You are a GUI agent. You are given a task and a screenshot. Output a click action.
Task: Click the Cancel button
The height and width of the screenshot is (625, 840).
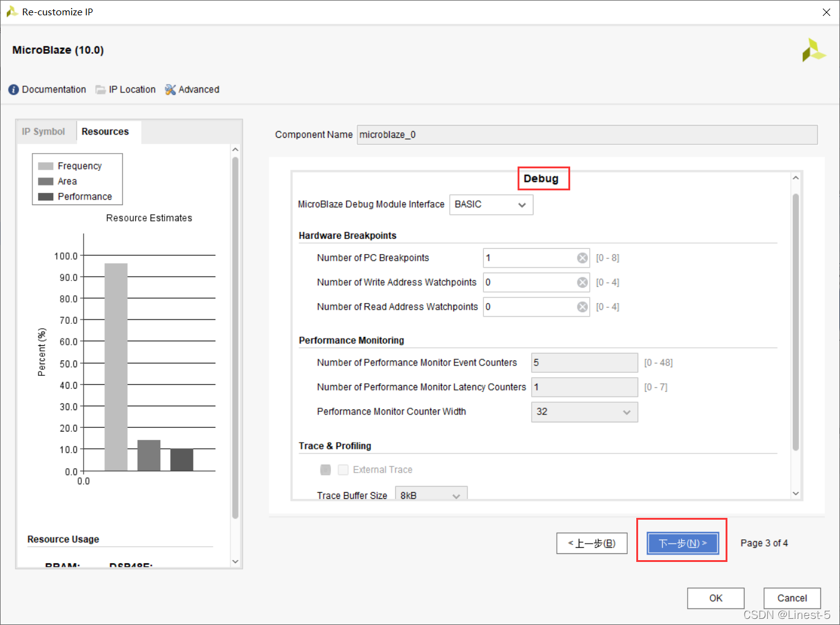792,598
